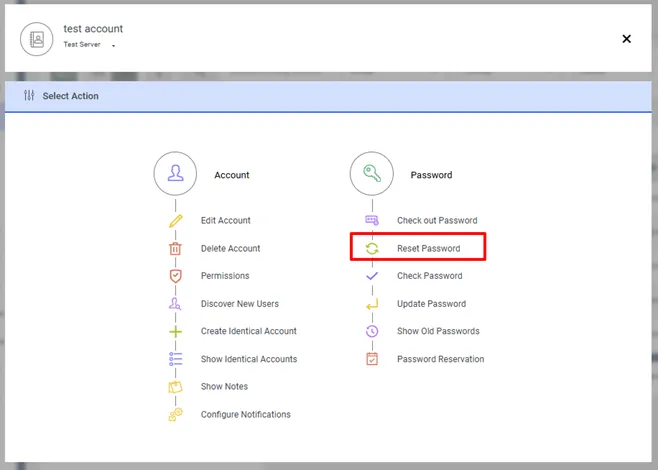This screenshot has height=470, width=658.
Task: Open Permissions
Action: [225, 276]
